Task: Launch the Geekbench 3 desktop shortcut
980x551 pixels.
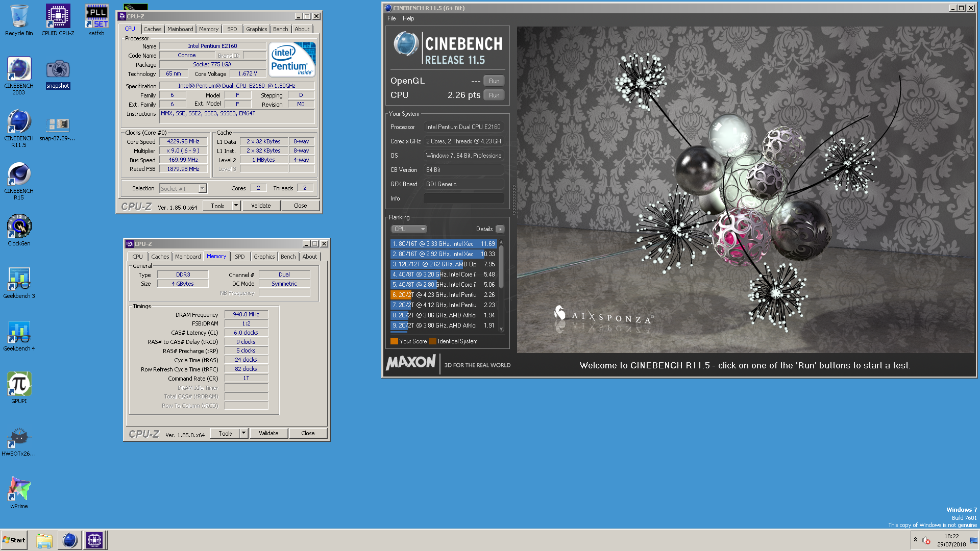Action: (19, 283)
